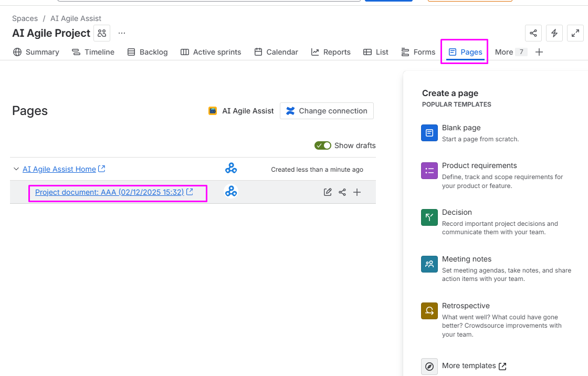Share the Project document AAA page

pos(342,192)
